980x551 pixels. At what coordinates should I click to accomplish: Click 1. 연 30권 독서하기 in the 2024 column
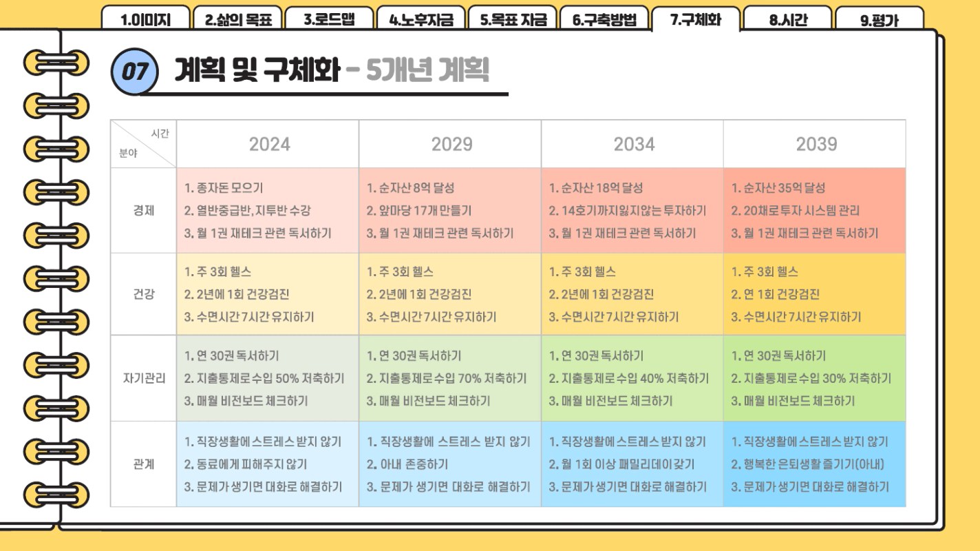(x=231, y=356)
